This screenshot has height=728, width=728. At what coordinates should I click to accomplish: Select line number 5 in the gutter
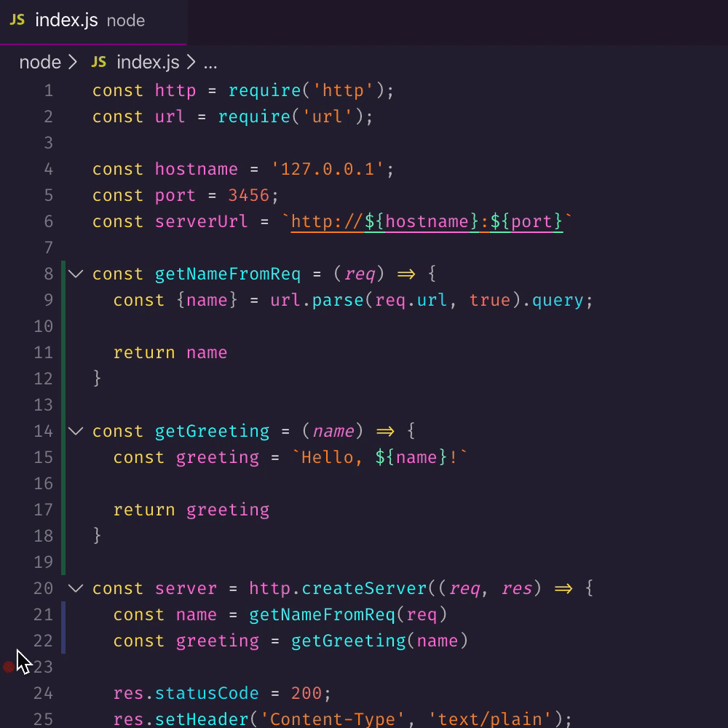[x=48, y=195]
